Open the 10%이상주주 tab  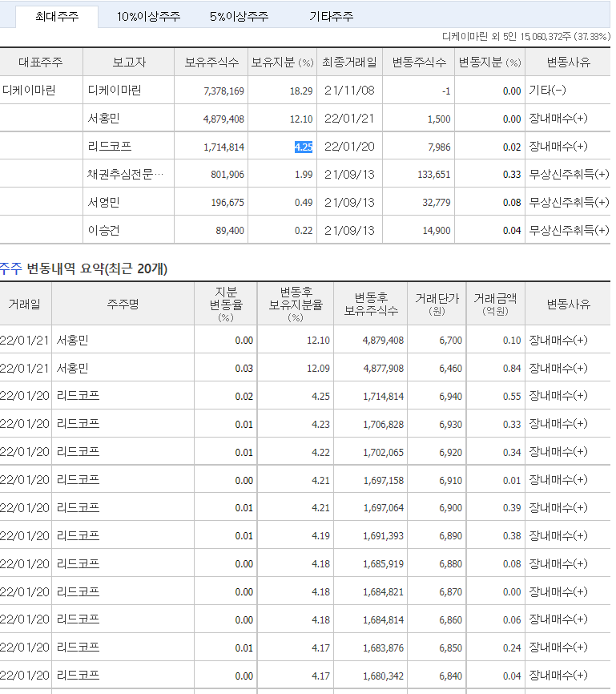148,17
